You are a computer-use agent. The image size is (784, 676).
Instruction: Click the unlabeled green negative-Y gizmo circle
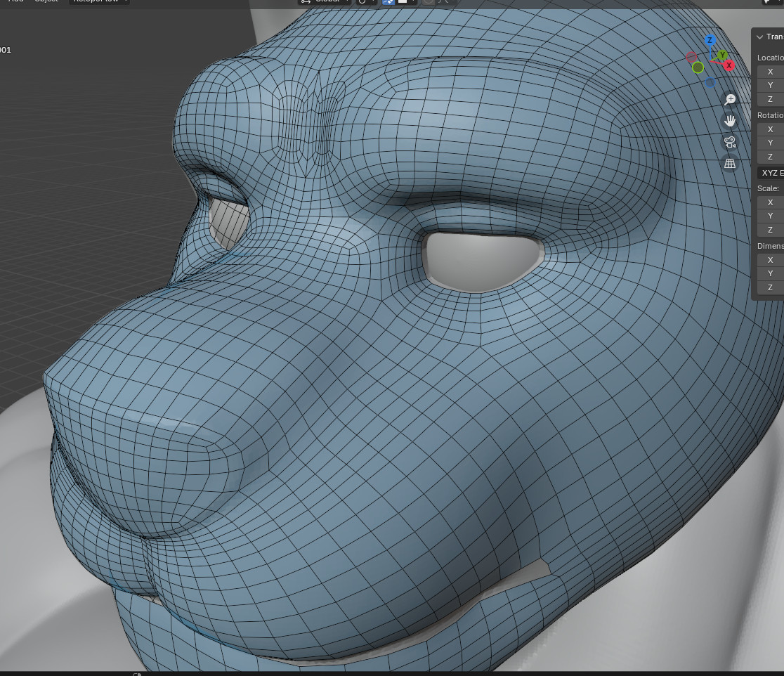tap(698, 67)
